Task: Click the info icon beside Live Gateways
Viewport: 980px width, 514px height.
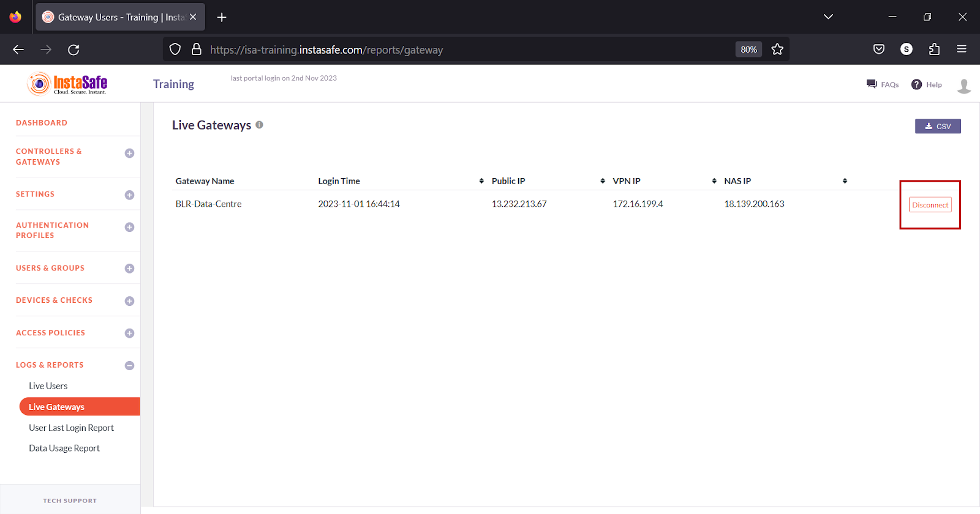Action: tap(259, 125)
